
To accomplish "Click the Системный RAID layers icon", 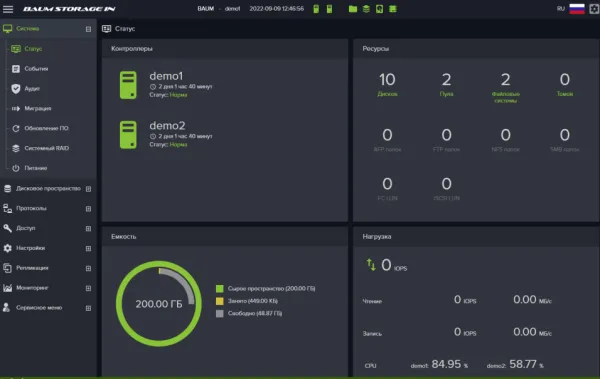I will tap(16, 149).
